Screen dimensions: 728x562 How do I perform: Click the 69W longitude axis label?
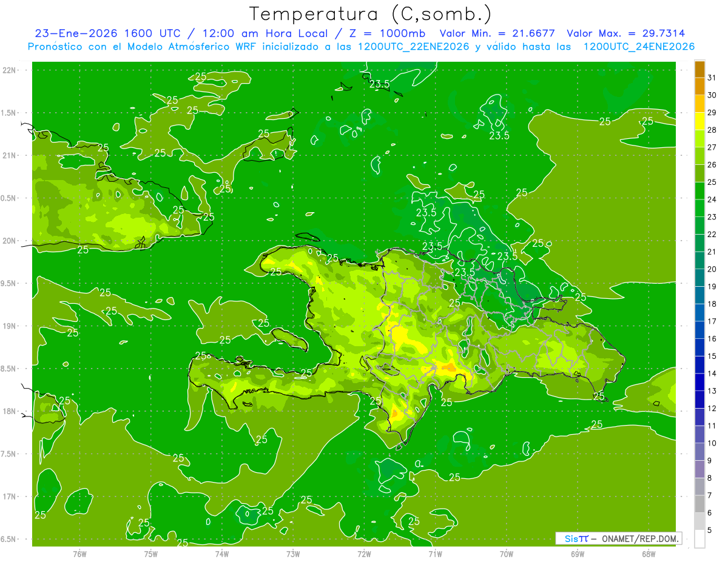pyautogui.click(x=578, y=554)
